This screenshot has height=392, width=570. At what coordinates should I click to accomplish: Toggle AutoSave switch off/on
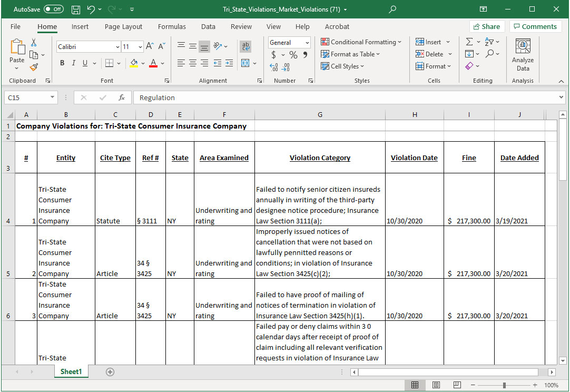(53, 9)
